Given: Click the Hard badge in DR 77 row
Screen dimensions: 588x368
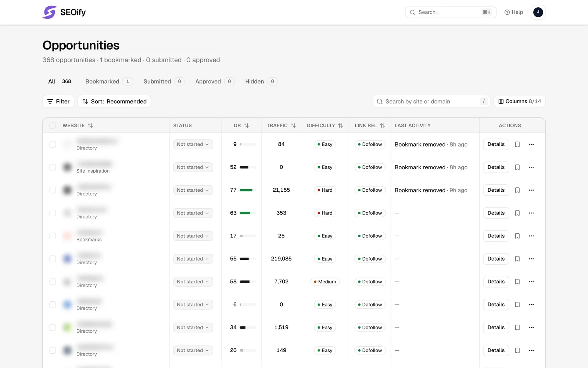Looking at the screenshot, I should pyautogui.click(x=325, y=190).
